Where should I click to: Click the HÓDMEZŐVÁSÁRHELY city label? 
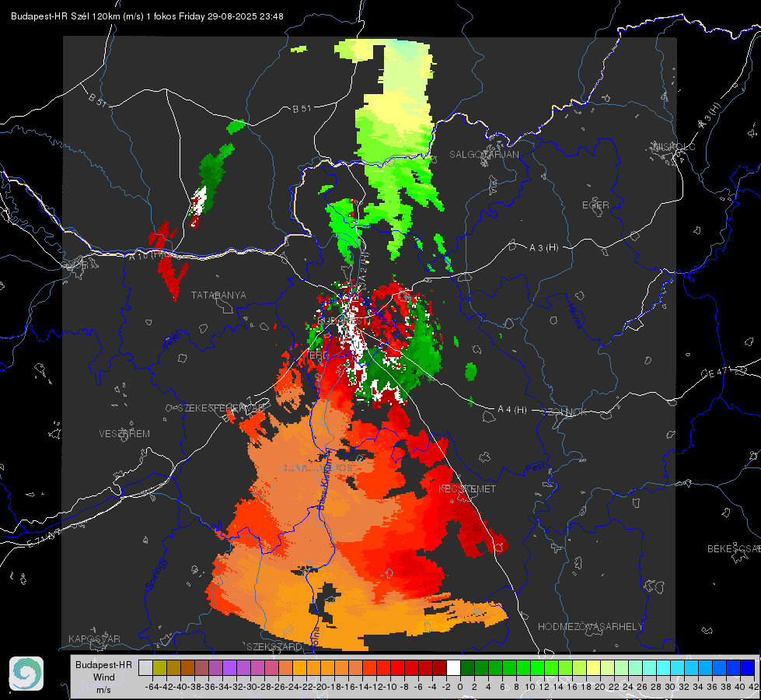(x=590, y=627)
